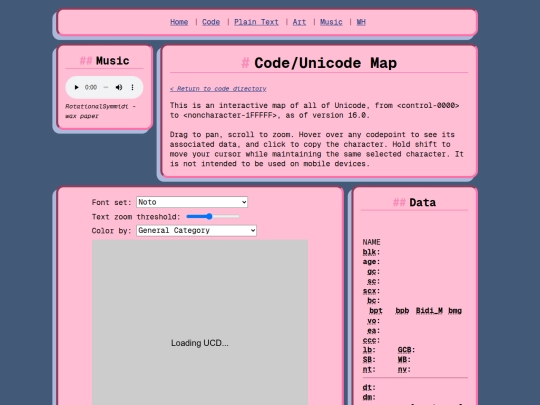The width and height of the screenshot is (540, 405).
Task: Click the dt property label
Action: (368, 388)
